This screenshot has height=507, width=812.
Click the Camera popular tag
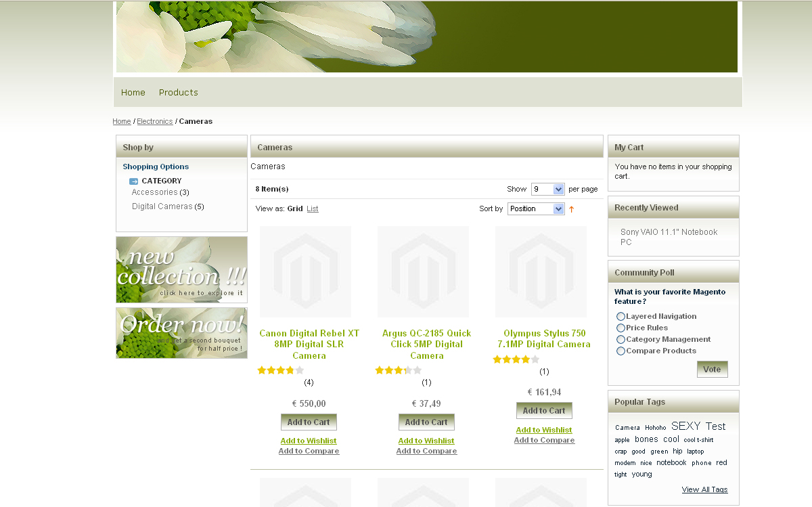627,428
